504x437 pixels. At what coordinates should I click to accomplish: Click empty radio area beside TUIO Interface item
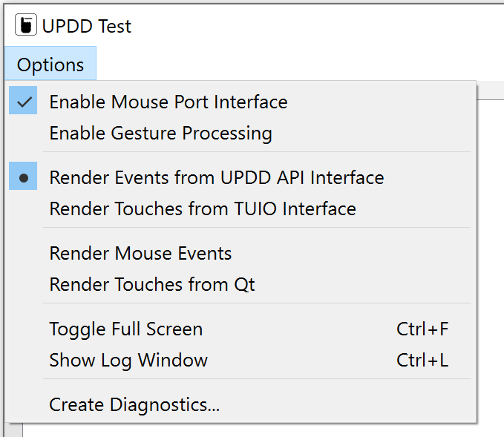23,209
